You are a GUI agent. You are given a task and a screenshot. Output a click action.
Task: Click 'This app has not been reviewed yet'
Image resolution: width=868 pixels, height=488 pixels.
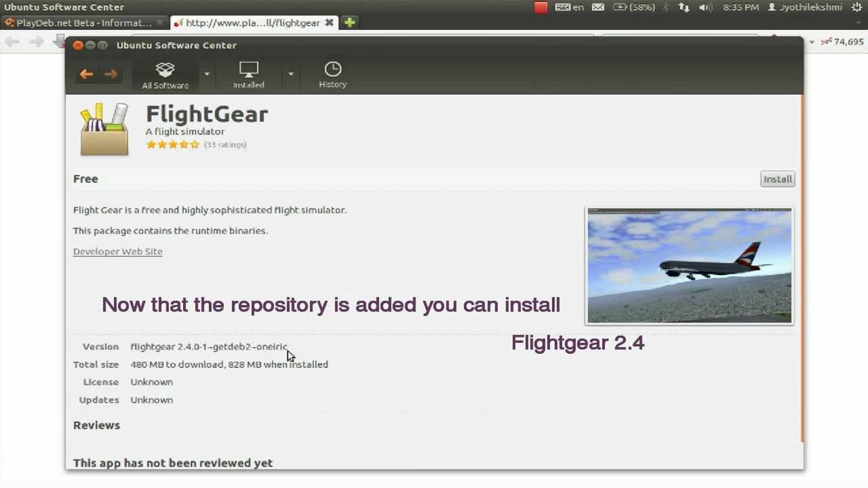[173, 463]
